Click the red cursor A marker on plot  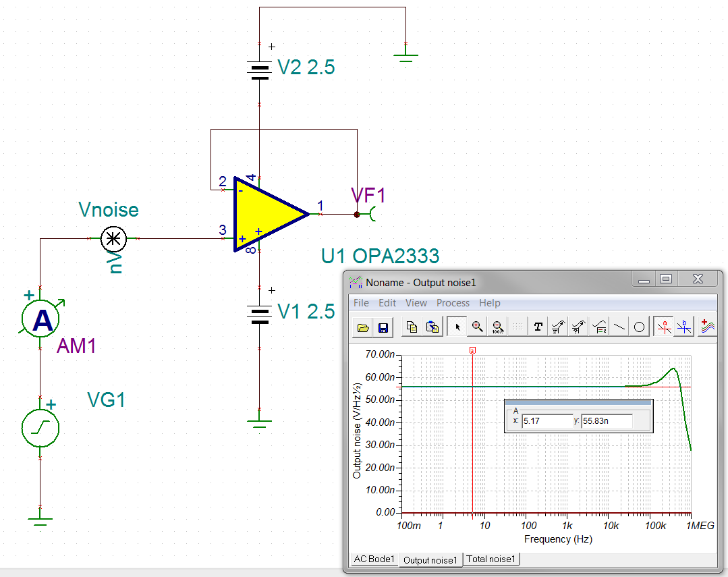click(x=472, y=350)
